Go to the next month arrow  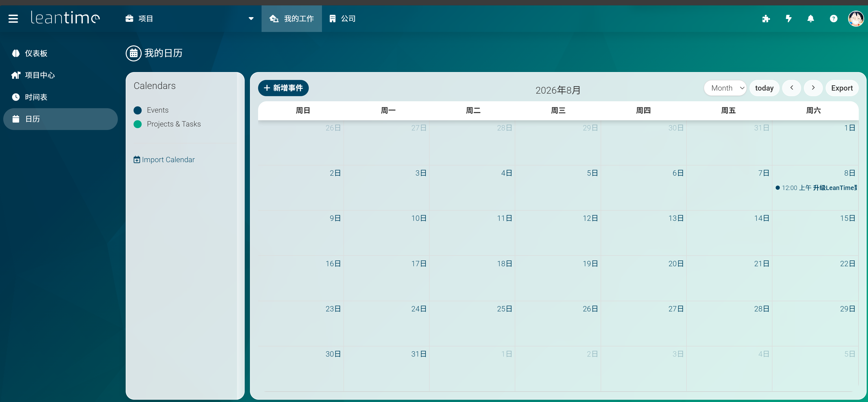pyautogui.click(x=813, y=88)
